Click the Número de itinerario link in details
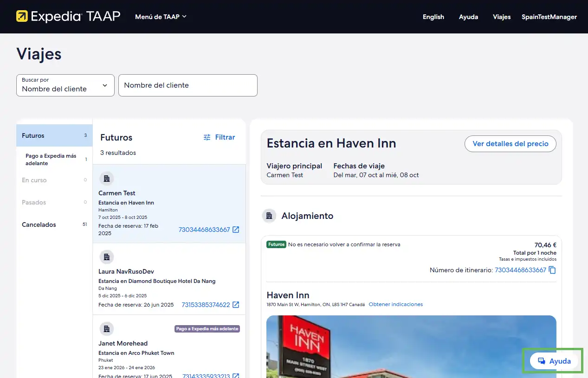Viewport: 588px width, 378px height. pyautogui.click(x=520, y=270)
